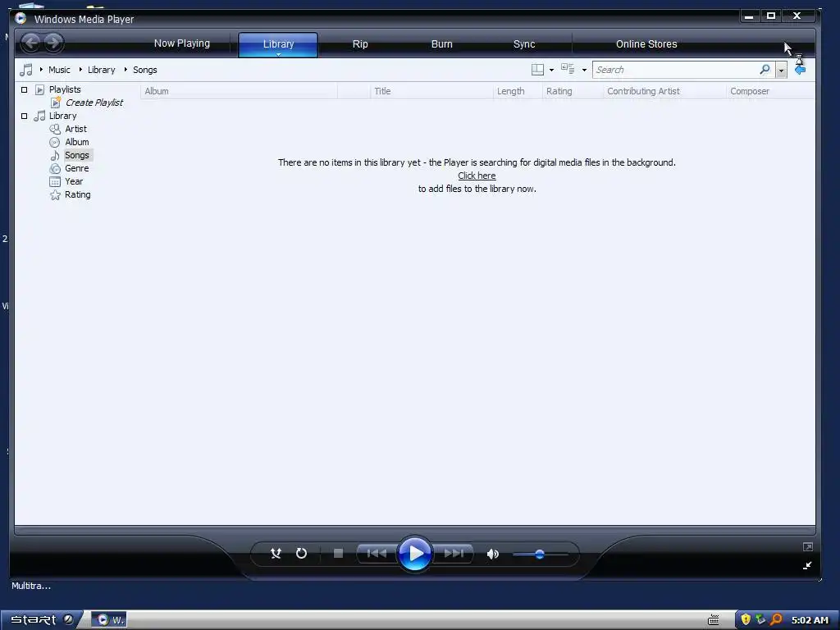Click the Previous track button

376,554
